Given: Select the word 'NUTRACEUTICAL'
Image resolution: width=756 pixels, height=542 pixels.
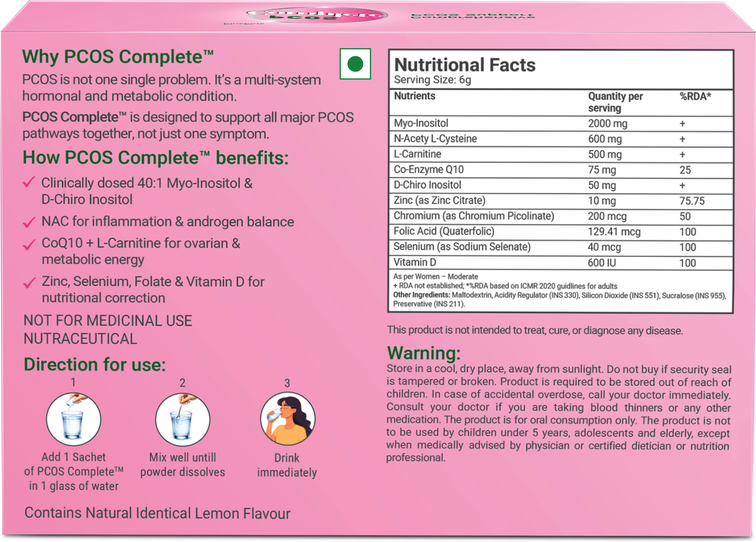Looking at the screenshot, I should 80,339.
